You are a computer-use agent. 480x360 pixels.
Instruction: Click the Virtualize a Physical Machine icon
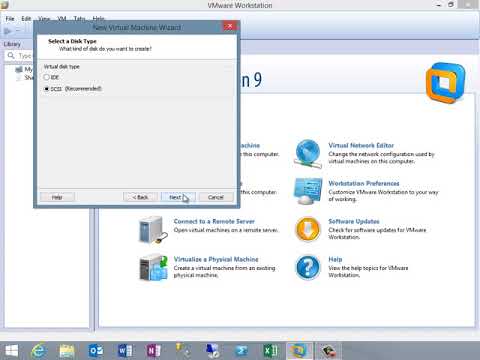(x=153, y=267)
